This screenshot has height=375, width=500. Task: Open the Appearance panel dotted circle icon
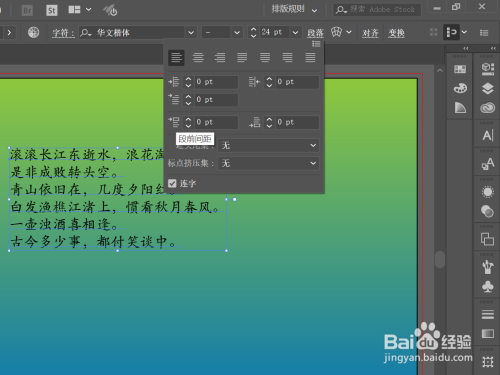click(x=488, y=192)
